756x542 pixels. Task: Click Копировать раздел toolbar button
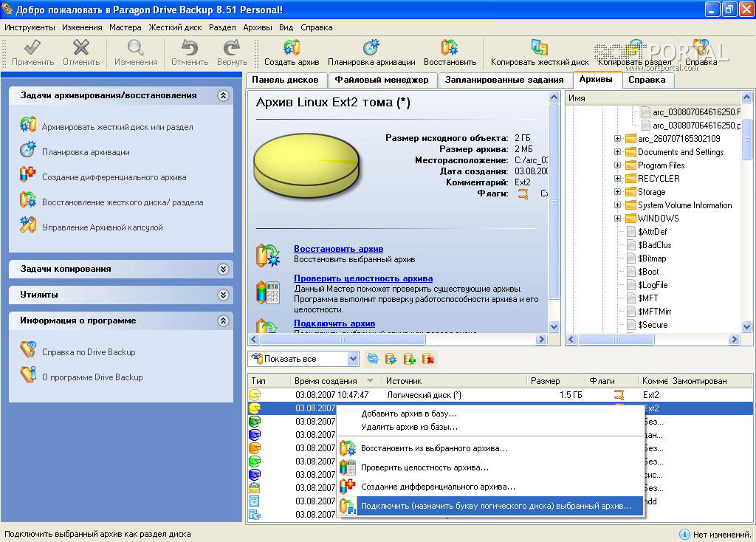(x=634, y=52)
